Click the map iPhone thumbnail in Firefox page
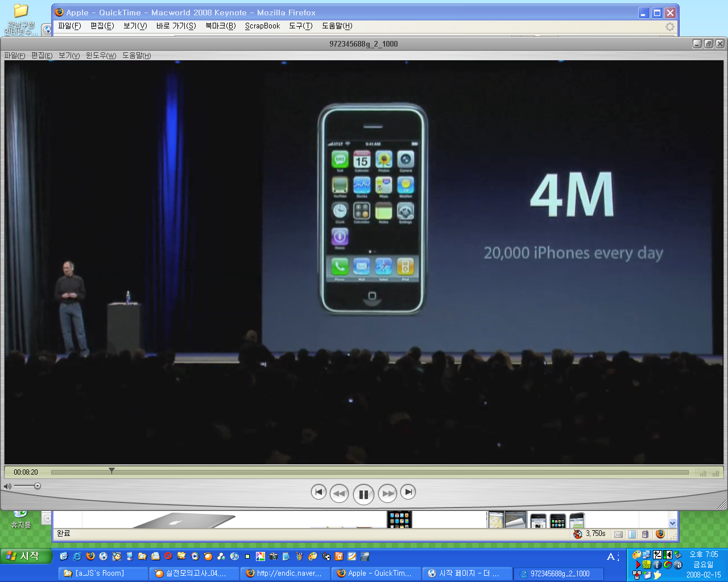 pos(497,520)
